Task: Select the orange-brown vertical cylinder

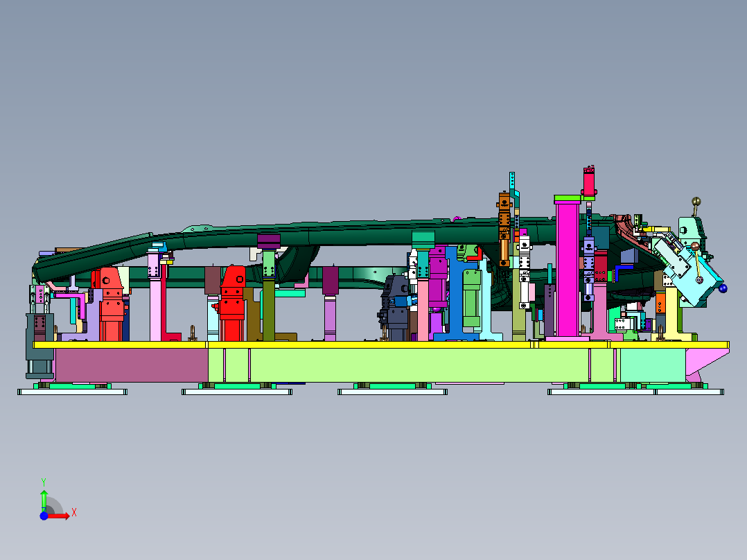Action: pyautogui.click(x=504, y=229)
